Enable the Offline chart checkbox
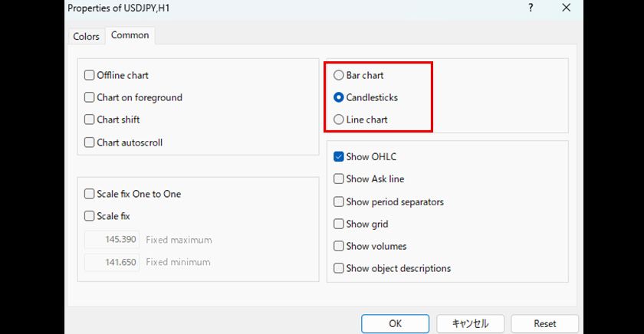The width and height of the screenshot is (644, 334). click(x=90, y=76)
